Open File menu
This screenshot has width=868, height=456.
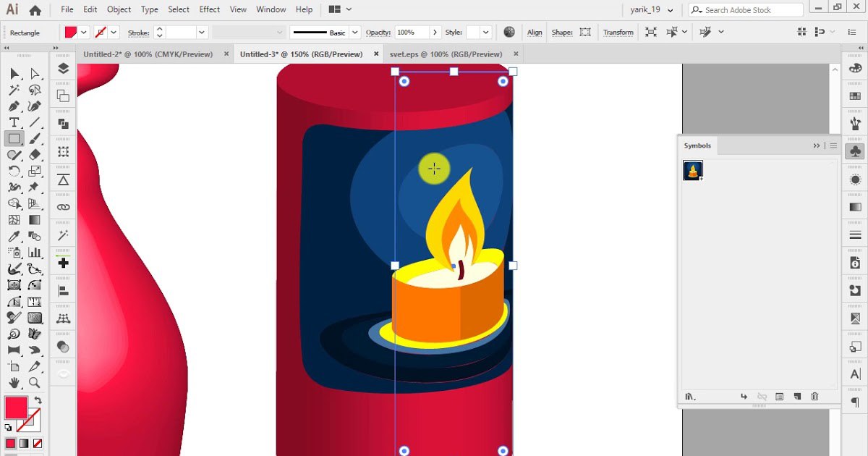tap(67, 9)
